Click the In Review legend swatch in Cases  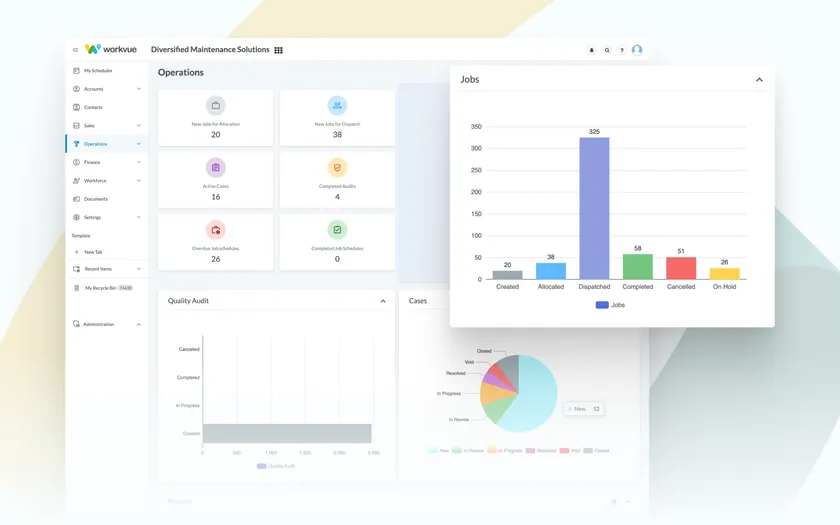tap(456, 451)
